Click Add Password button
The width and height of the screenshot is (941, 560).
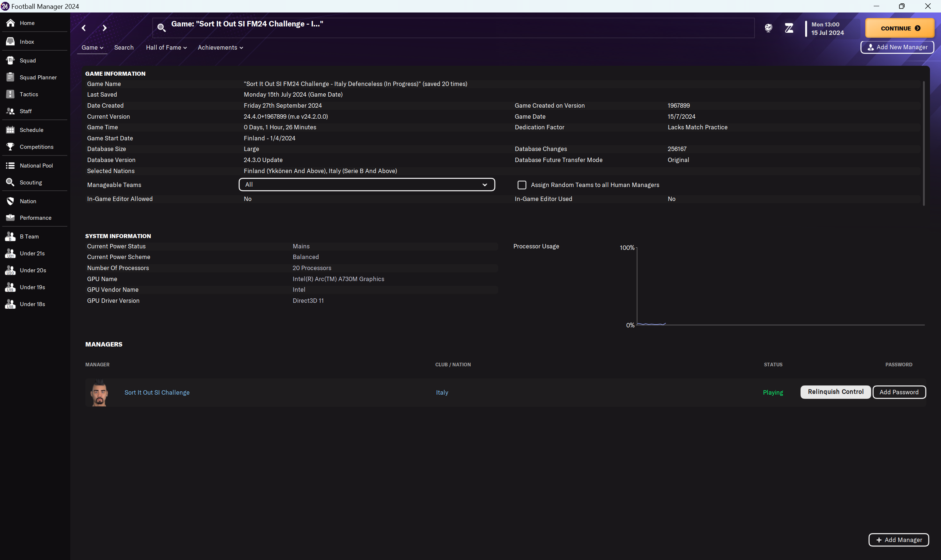pyautogui.click(x=899, y=392)
